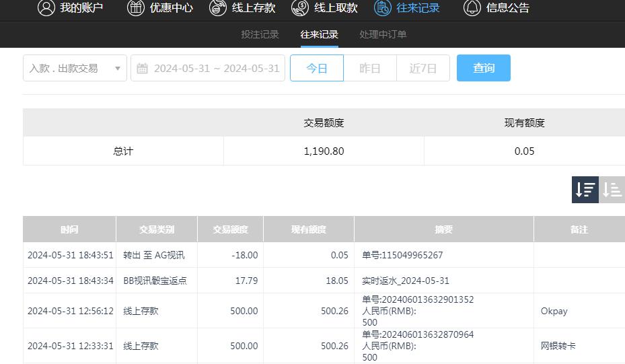625x364 pixels.
Task: Click total amount 1,190.80
Action: coord(324,151)
